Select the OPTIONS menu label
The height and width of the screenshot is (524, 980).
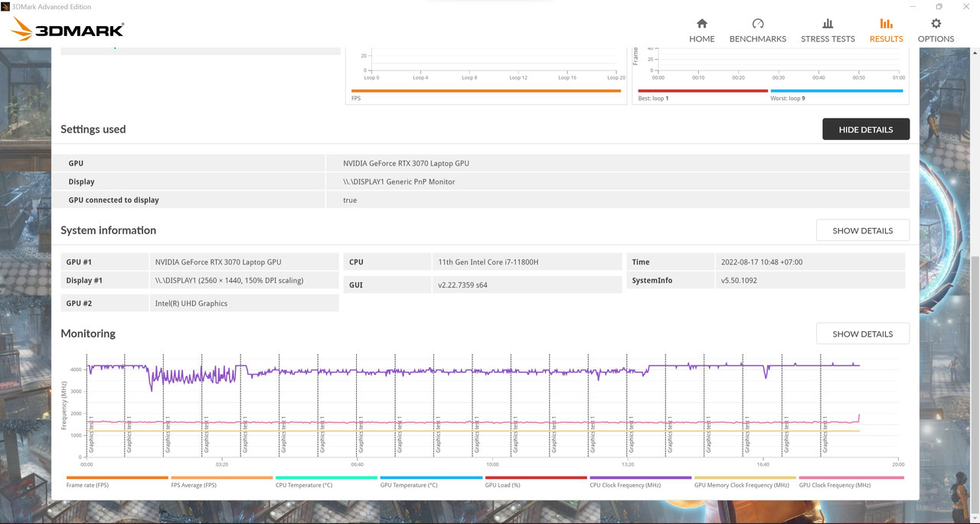tap(936, 39)
